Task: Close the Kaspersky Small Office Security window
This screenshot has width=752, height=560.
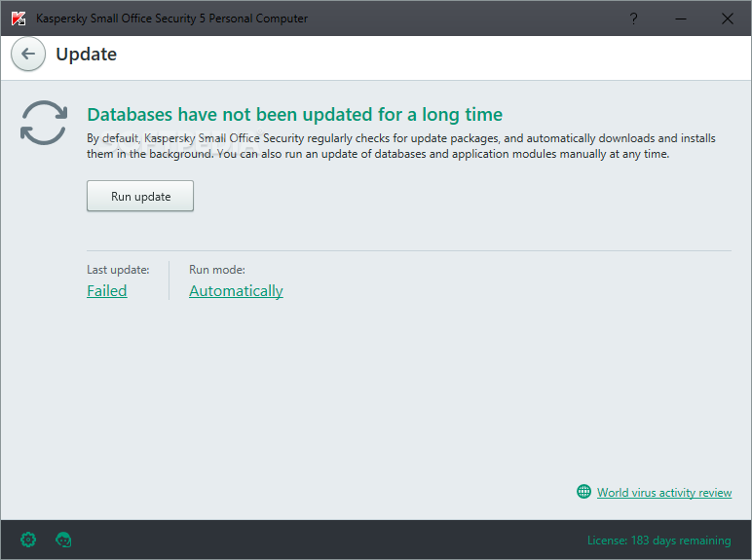Action: (x=727, y=19)
